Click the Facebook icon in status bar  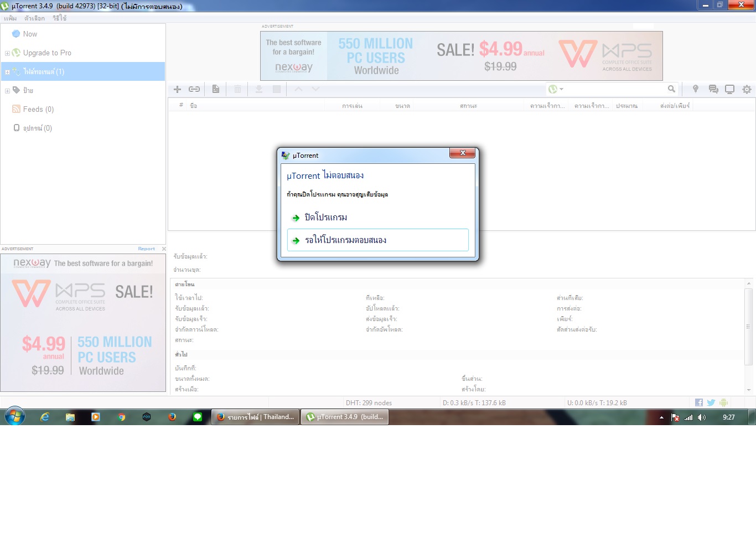(699, 402)
